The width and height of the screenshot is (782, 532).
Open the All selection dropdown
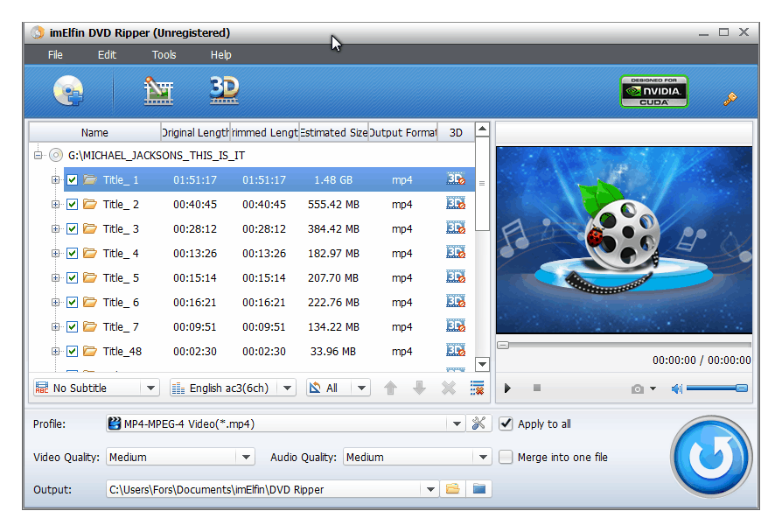coord(361,388)
